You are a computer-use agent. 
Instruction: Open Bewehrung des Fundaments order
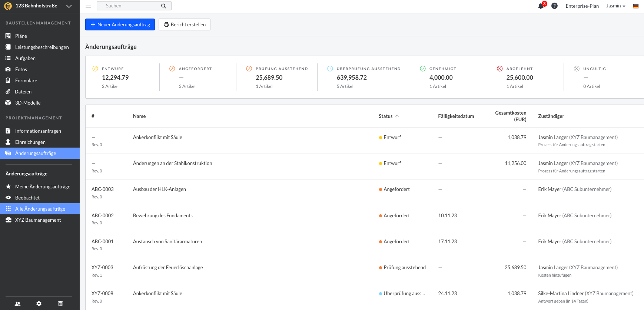point(163,215)
